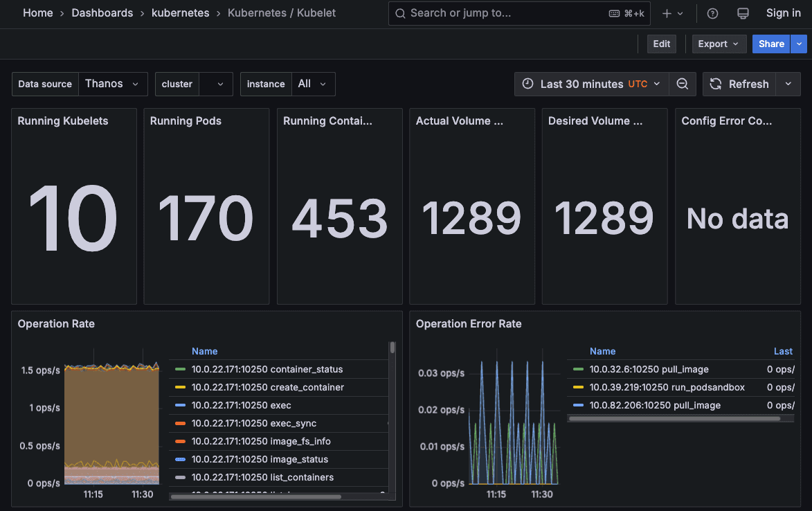812x511 pixels.
Task: Open the Share dropdown arrow
Action: coord(799,44)
